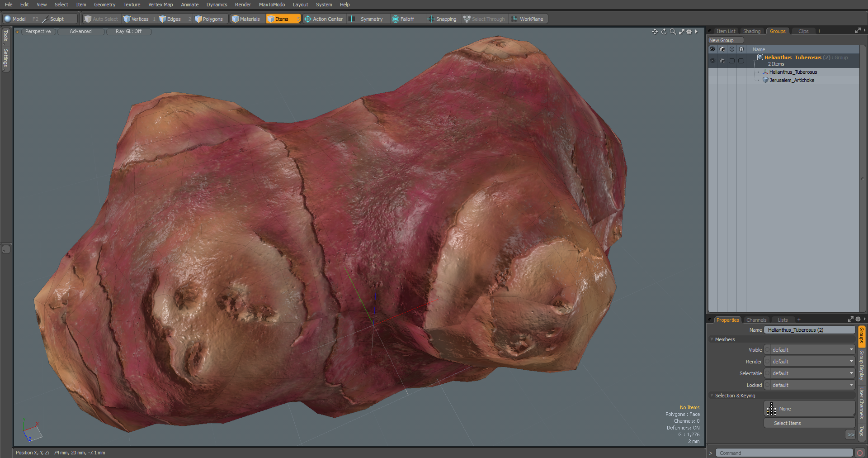Collapse the Members section

pos(712,339)
